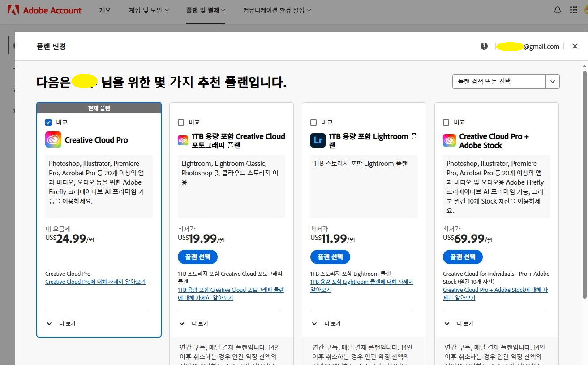Image resolution: width=588 pixels, height=365 pixels.
Task: Open the Lightroom 플랜에 대해 자세히 알아보기 link
Action: click(362, 286)
